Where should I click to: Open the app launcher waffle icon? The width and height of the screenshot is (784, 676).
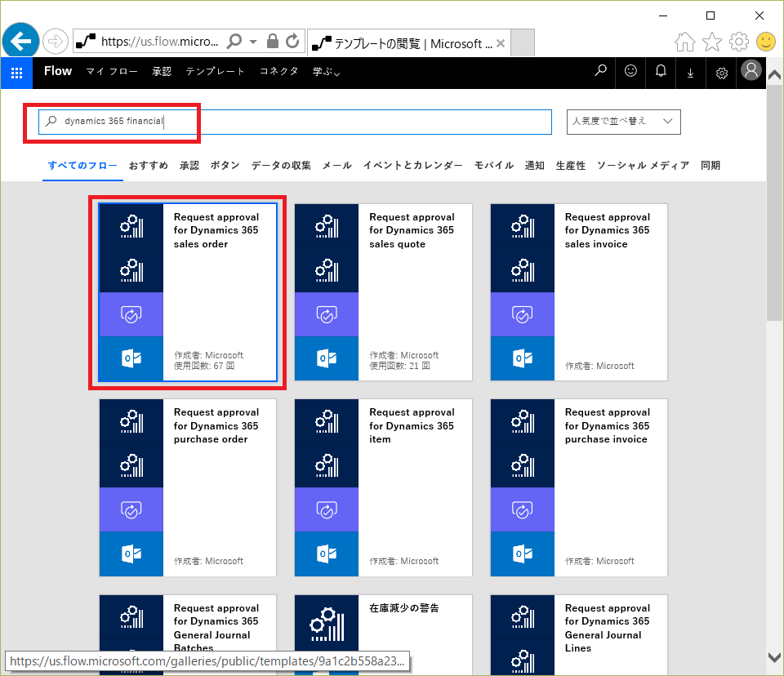16,73
